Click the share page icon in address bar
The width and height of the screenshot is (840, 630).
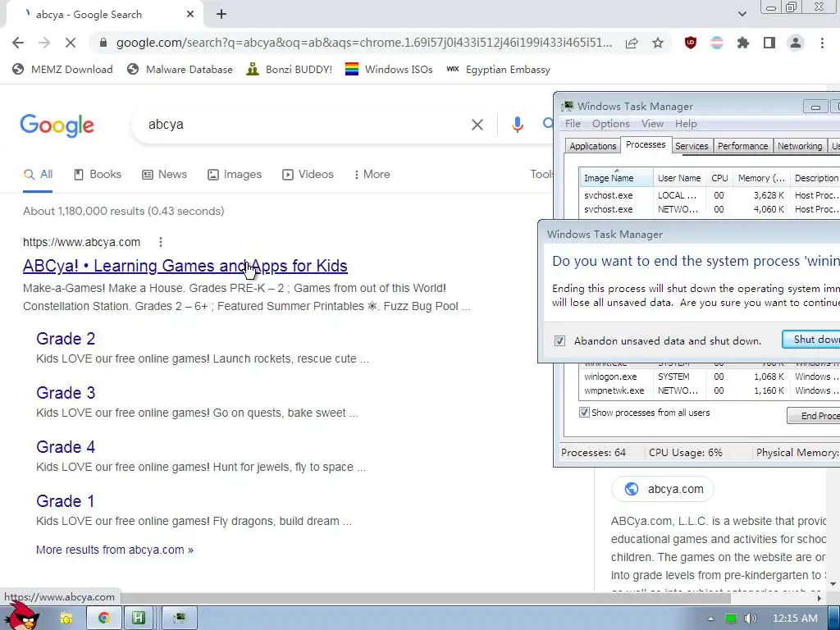click(x=632, y=43)
